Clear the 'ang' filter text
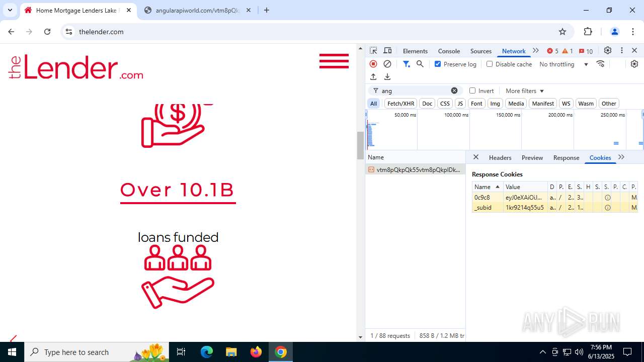This screenshot has width=644, height=362. [454, 90]
